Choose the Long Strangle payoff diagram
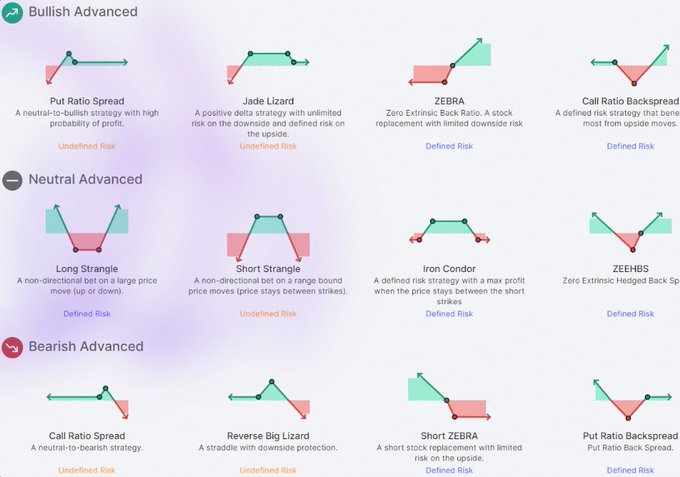Viewport: 680px width, 477px height. click(x=87, y=229)
